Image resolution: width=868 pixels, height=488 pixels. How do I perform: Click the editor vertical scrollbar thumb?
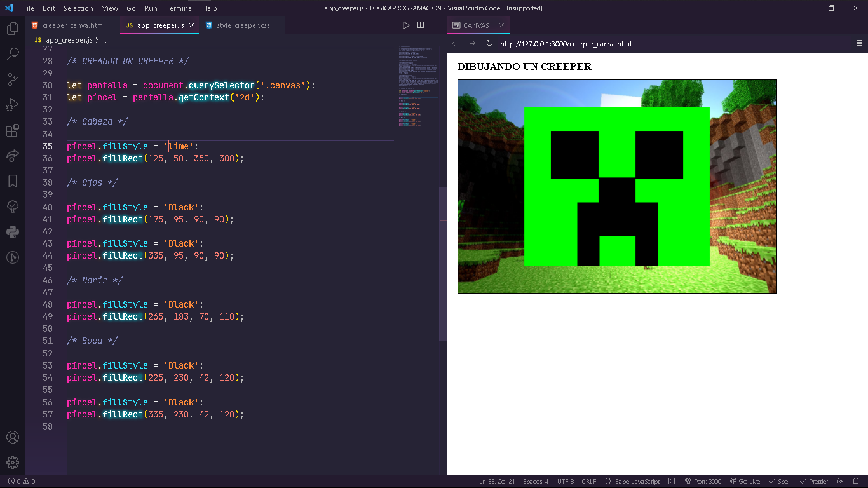443,263
